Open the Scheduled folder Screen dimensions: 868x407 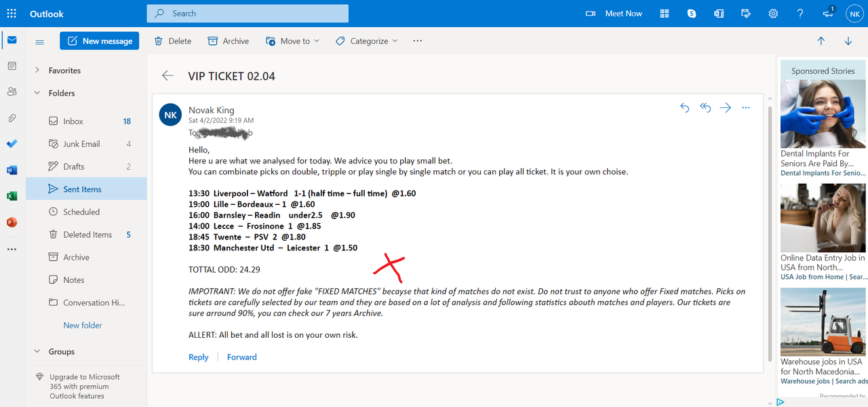pyautogui.click(x=86, y=212)
